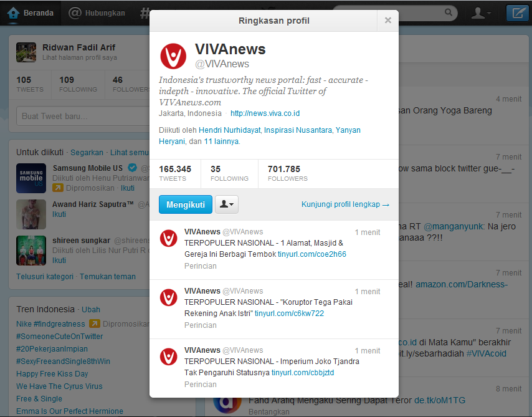Image resolution: width=532 pixels, height=417 pixels.
Task: Click Dipromosikan arrow icon under Samsung Mobile
Action: (58, 188)
